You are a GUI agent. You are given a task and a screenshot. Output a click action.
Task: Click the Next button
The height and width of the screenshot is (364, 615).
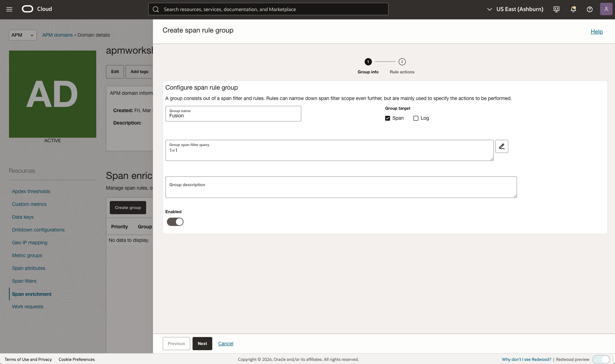point(202,343)
